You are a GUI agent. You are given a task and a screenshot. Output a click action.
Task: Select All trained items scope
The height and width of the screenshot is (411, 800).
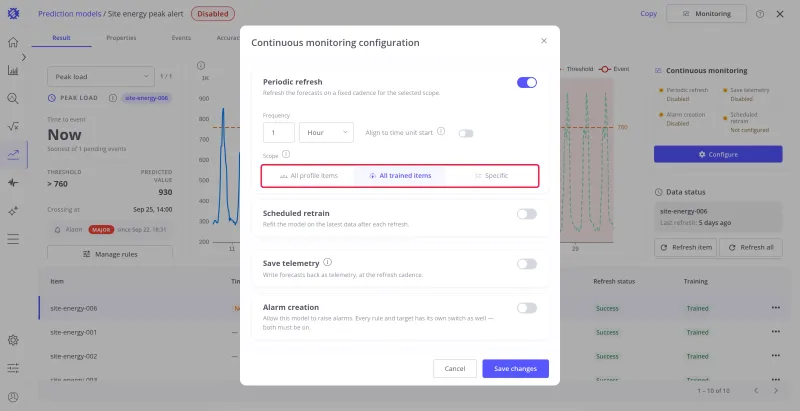[400, 176]
